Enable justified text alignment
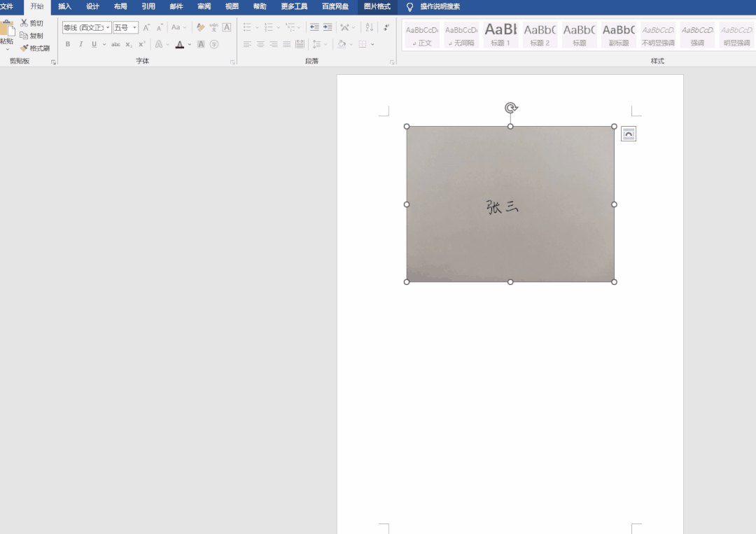The height and width of the screenshot is (534, 756). click(x=286, y=43)
